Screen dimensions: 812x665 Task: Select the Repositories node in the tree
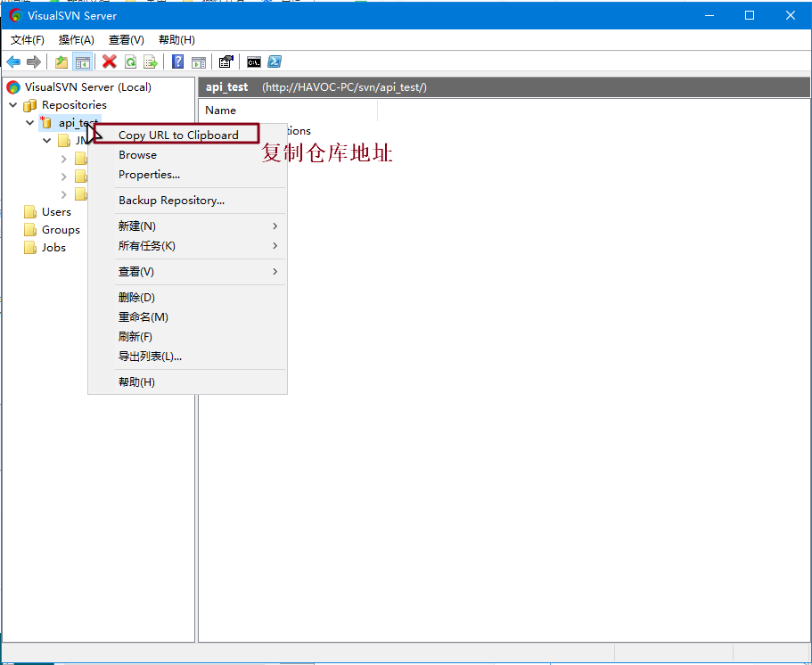pos(74,105)
